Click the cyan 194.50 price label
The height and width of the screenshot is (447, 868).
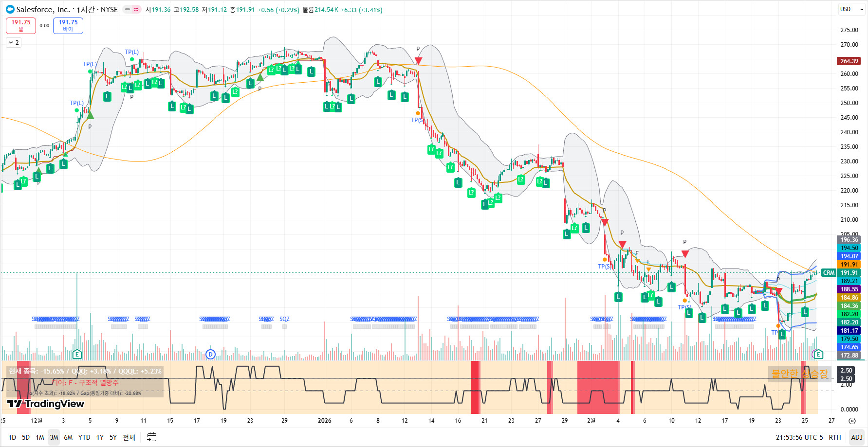[x=849, y=248]
